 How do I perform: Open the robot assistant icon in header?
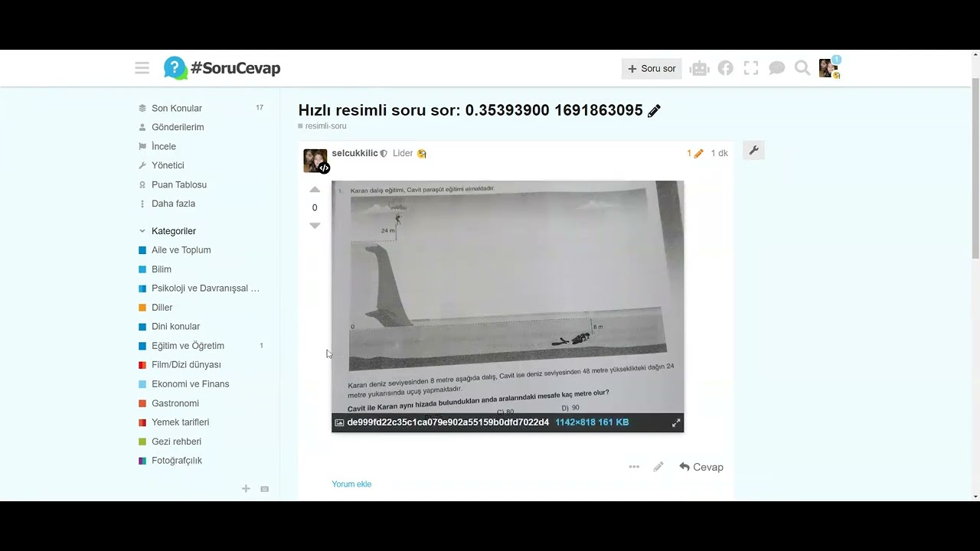pyautogui.click(x=699, y=69)
